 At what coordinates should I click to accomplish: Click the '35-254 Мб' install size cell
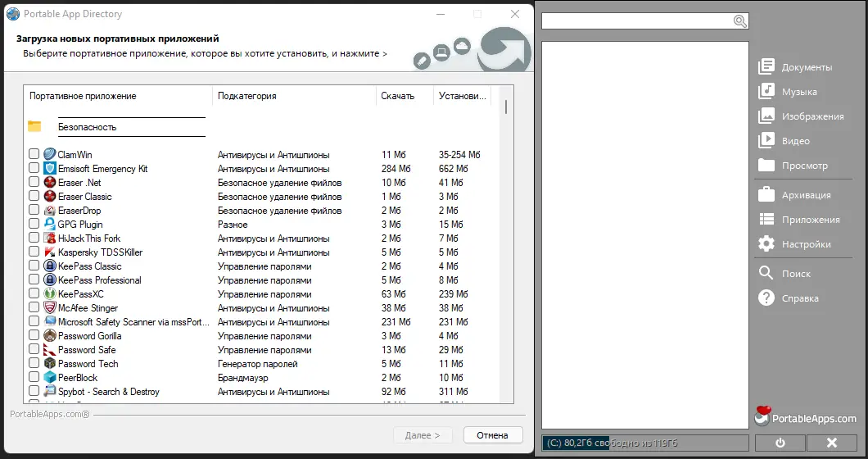(459, 155)
